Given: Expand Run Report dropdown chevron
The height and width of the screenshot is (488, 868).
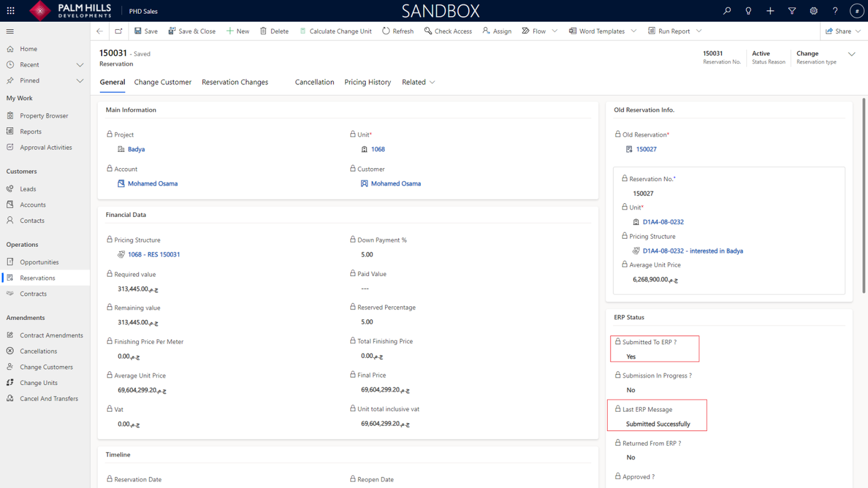Looking at the screenshot, I should [699, 31].
